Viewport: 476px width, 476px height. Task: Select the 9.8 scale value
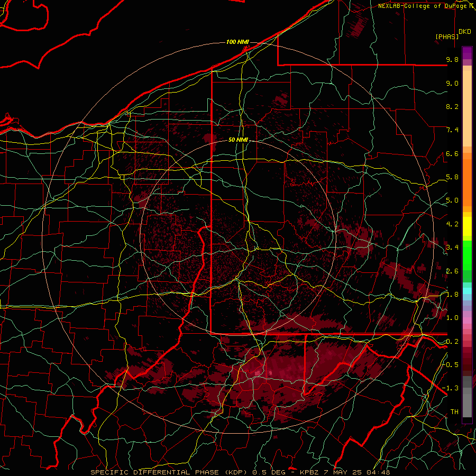[x=452, y=59]
